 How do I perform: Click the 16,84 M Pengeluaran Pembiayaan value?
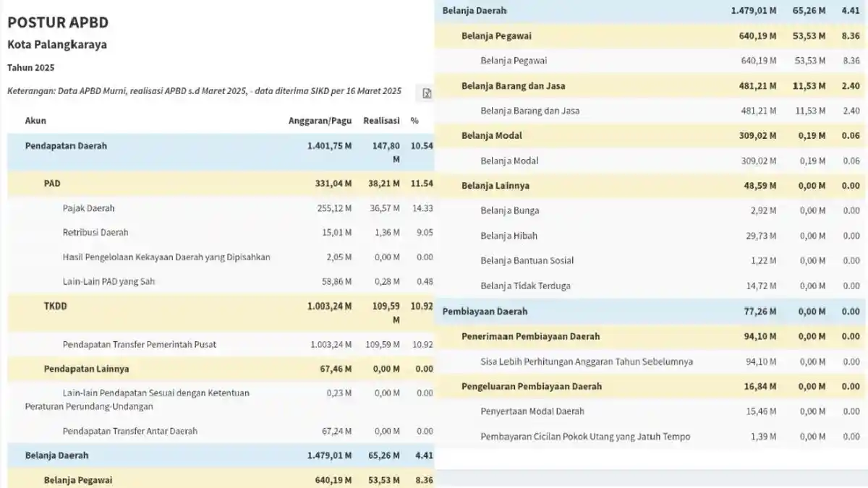pos(760,386)
